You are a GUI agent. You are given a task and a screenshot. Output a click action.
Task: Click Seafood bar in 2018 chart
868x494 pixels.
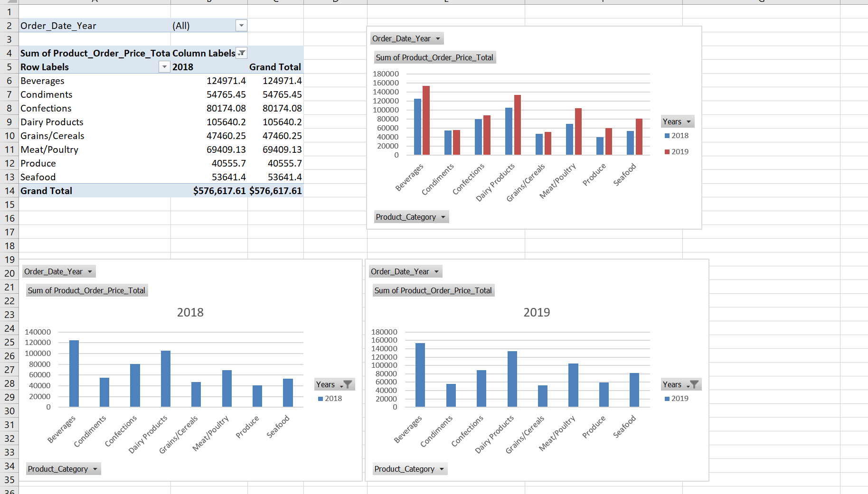[288, 393]
